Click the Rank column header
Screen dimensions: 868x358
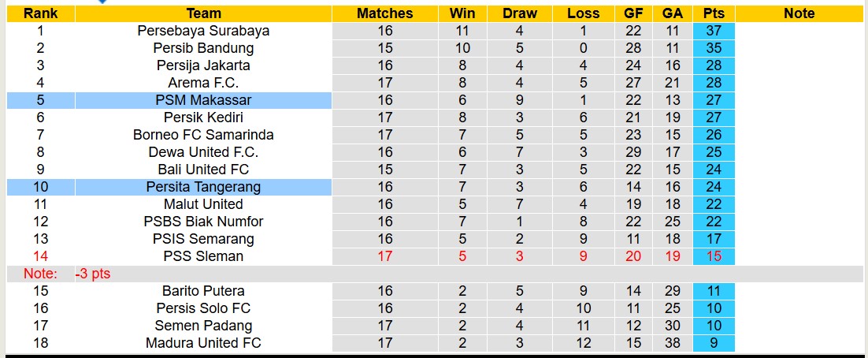[40, 13]
